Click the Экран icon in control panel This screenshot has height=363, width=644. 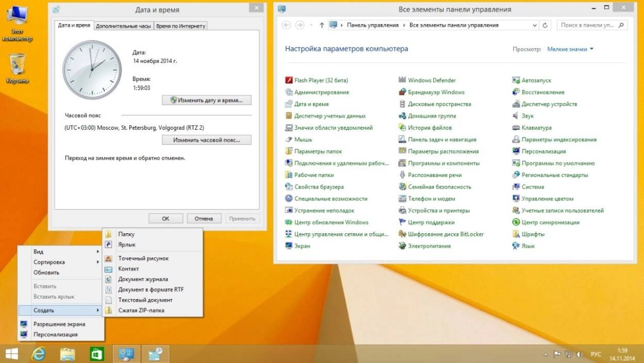(289, 246)
